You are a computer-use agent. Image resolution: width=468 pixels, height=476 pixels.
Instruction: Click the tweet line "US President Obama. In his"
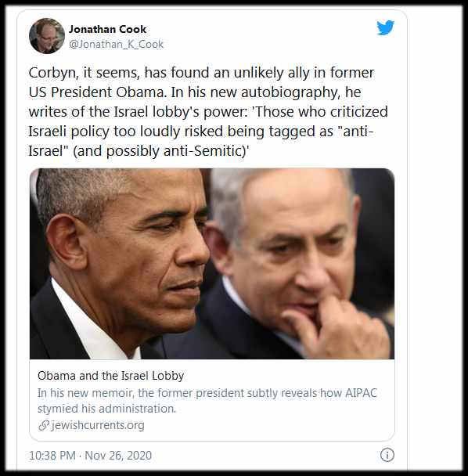click(195, 92)
